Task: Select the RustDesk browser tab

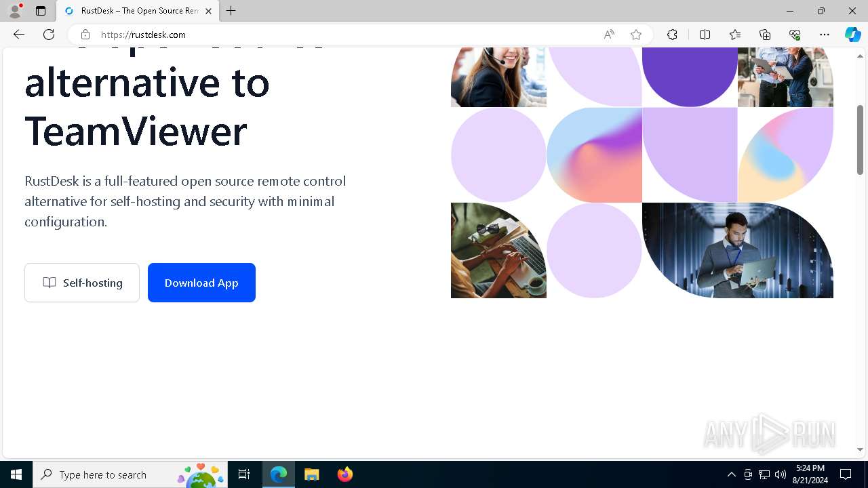Action: pyautogui.click(x=138, y=11)
